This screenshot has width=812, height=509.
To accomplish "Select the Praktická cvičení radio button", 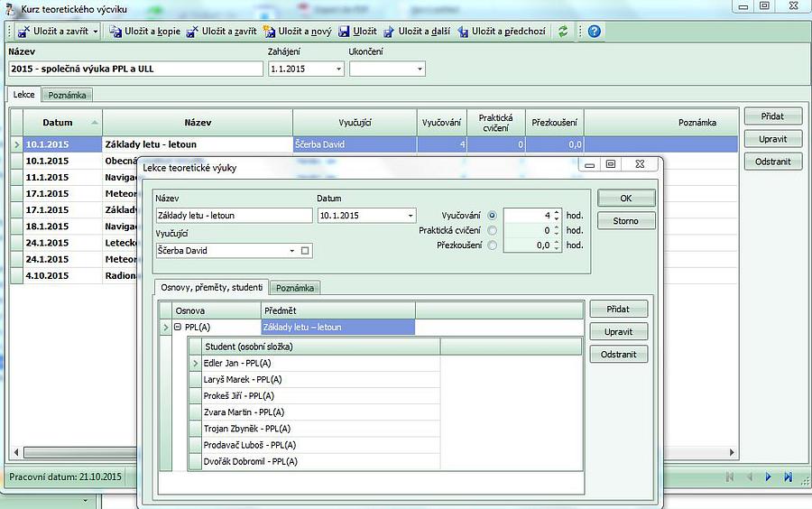I will 492,230.
